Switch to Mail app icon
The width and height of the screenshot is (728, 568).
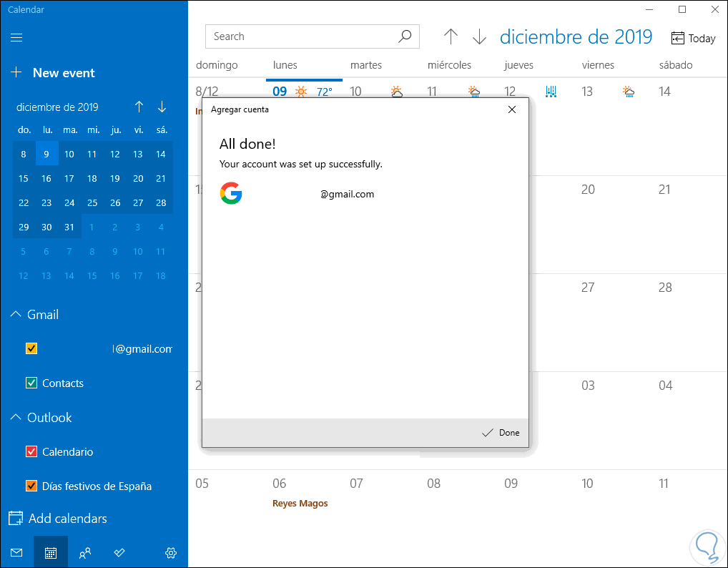point(16,552)
